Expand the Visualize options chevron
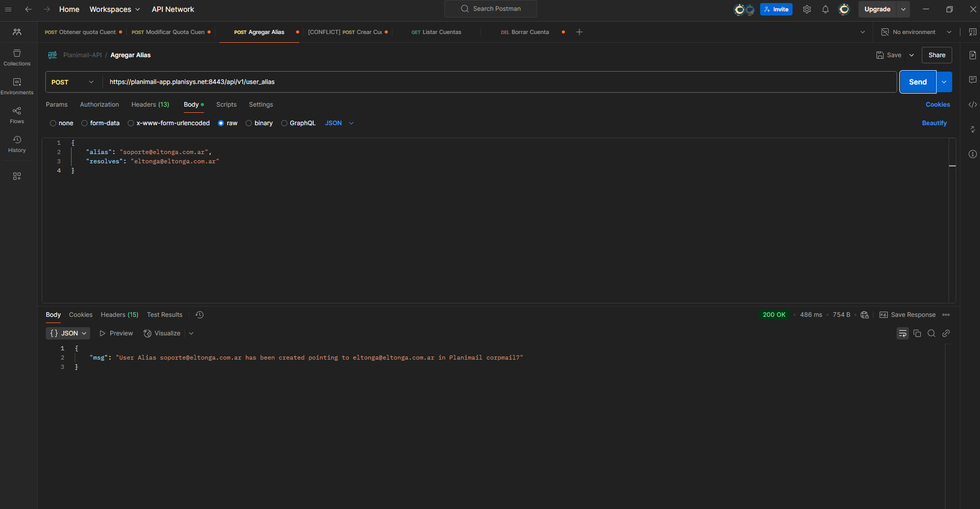The width and height of the screenshot is (980, 509). pyautogui.click(x=191, y=333)
